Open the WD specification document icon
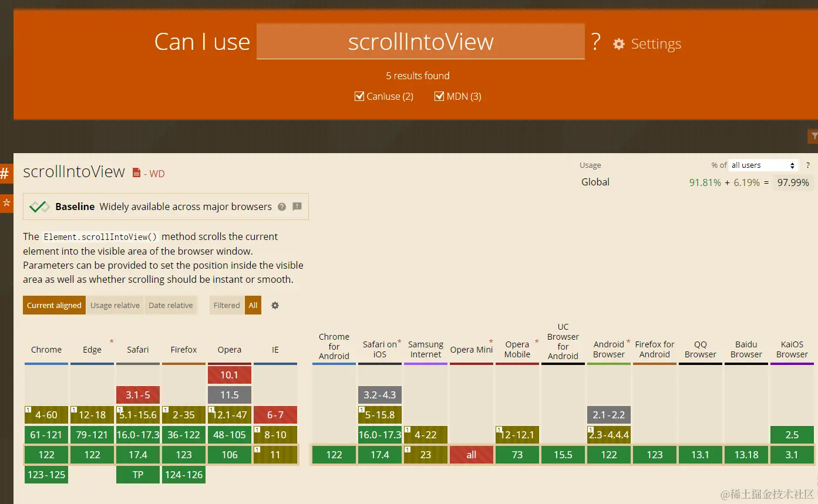The width and height of the screenshot is (818, 504). click(137, 172)
